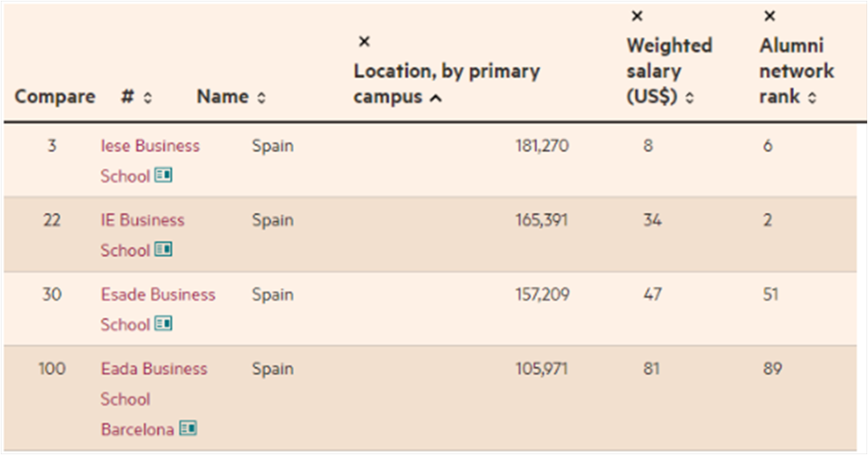
Task: Open Esade Business School link
Action: tap(158, 309)
